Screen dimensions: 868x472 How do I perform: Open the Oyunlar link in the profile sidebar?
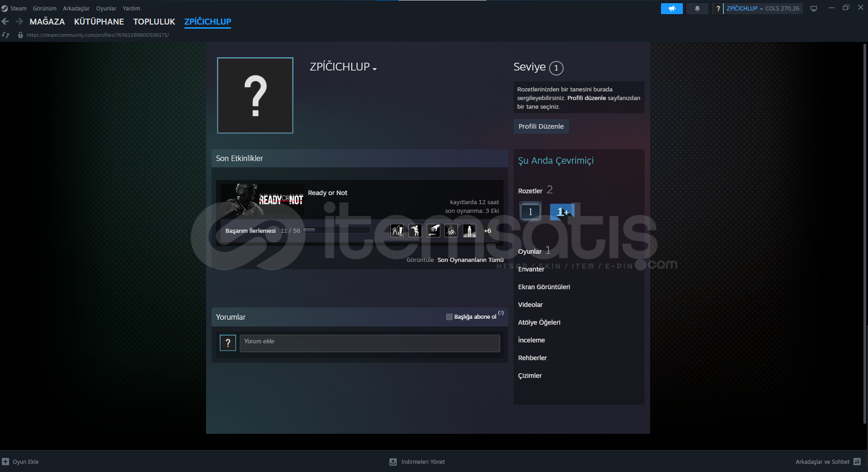(530, 251)
